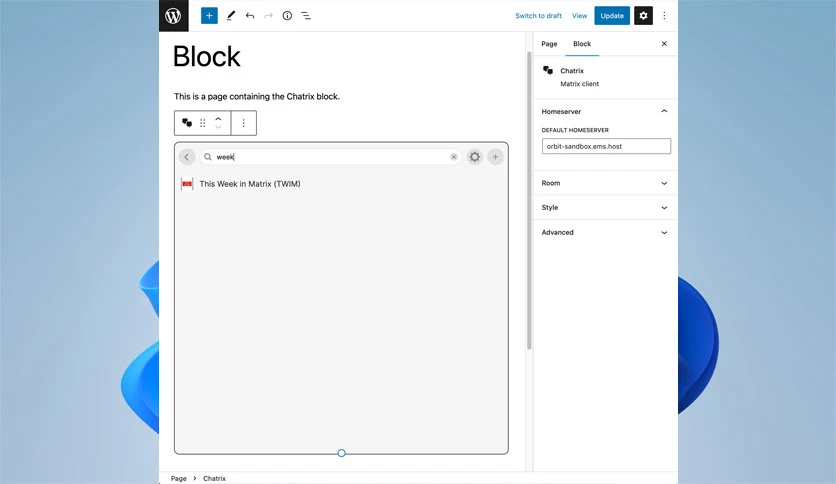Screen dimensions: 836x484
Task: Click the search magnifier icon
Action: click(x=208, y=157)
